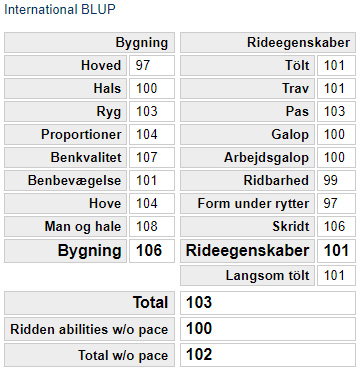Click the Skridt value 106

click(x=336, y=227)
